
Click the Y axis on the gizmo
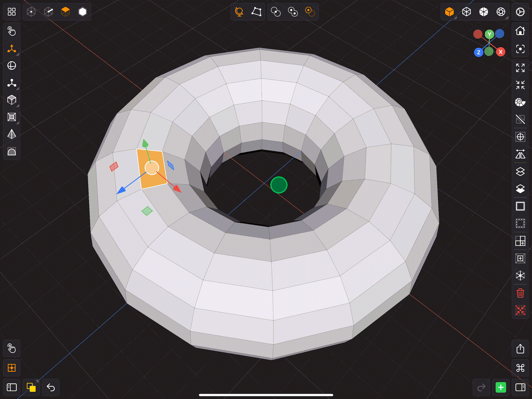click(x=490, y=34)
